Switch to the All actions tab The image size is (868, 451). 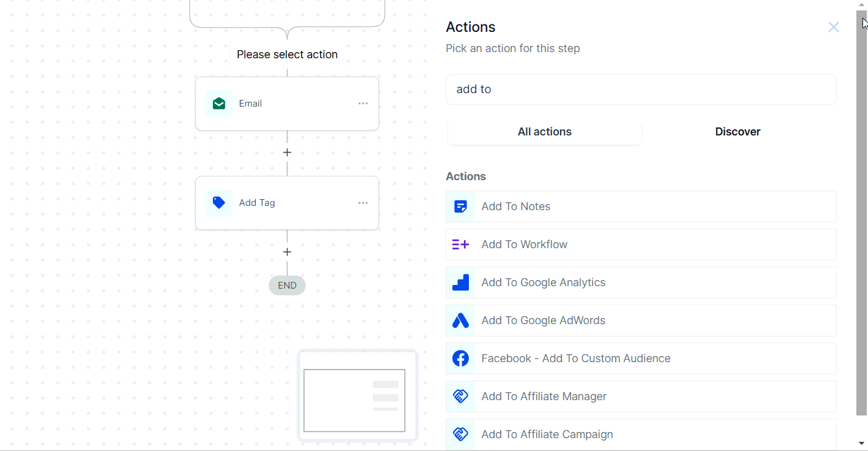pos(545,132)
